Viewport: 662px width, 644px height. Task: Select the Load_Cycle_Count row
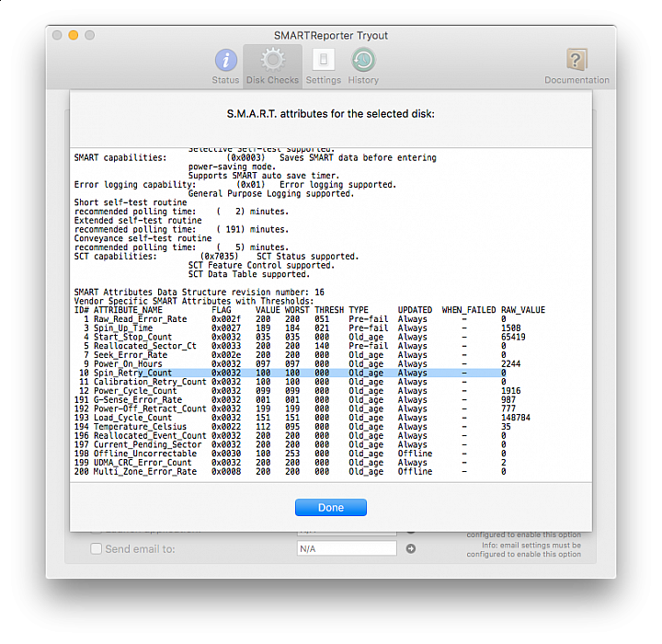click(302, 418)
